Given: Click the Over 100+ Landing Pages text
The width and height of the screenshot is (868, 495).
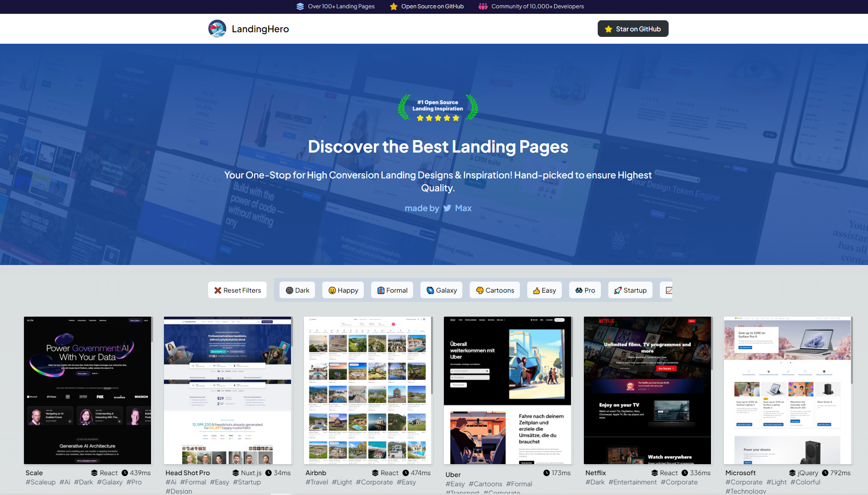Looking at the screenshot, I should click(341, 6).
